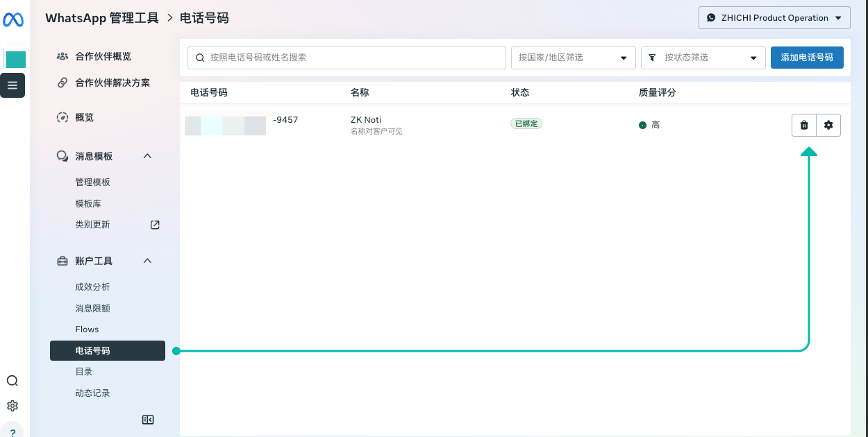Click the chat bubbles icon for 消息模板
Screen dimensions: 868x437
point(62,156)
